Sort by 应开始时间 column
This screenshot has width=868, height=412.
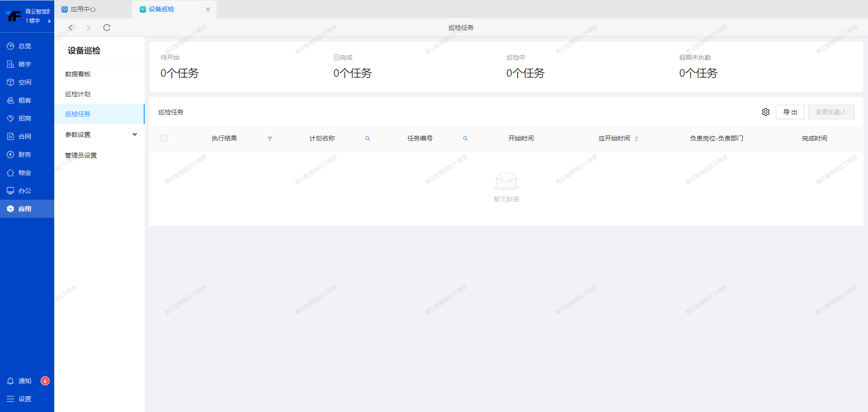637,139
